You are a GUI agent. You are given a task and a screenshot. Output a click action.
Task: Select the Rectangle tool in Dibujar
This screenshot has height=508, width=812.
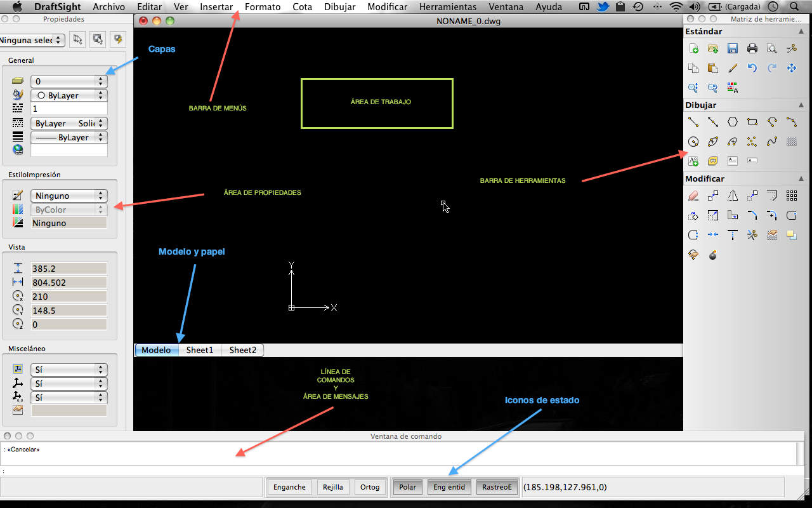[x=752, y=122]
